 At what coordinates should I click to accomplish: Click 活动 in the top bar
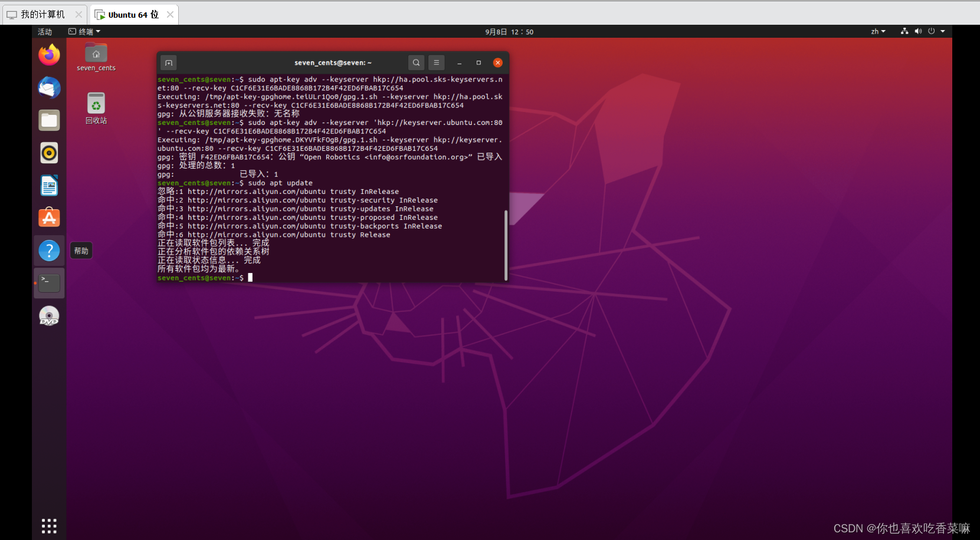(x=45, y=31)
